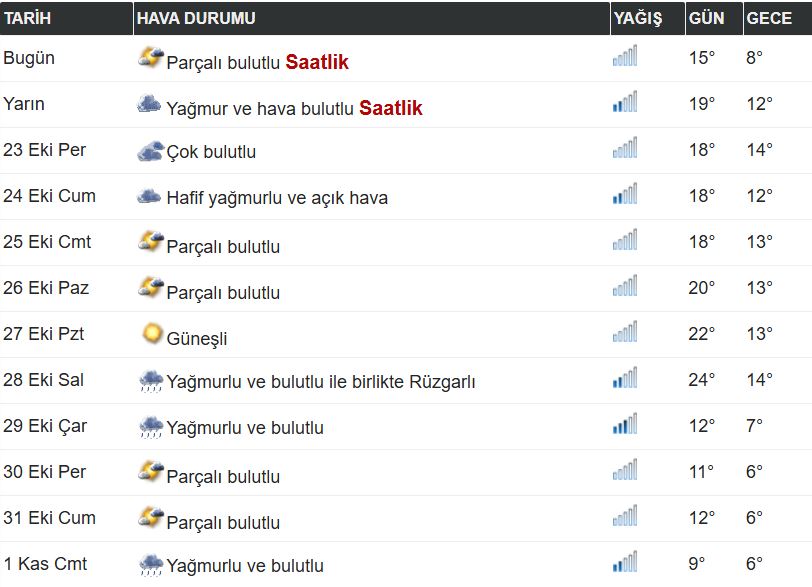Image resolution: width=812 pixels, height=587 pixels.
Task: Click the partly cloudy icon for 31 Eki Cum
Action: (151, 518)
